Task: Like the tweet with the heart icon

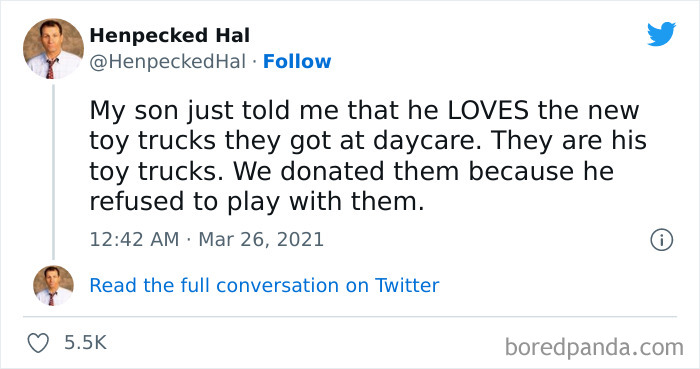Action: (38, 343)
